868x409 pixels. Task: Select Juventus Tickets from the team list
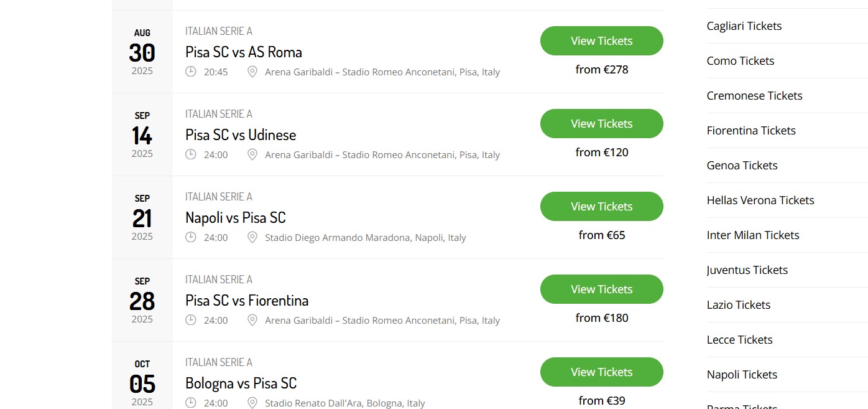point(747,270)
